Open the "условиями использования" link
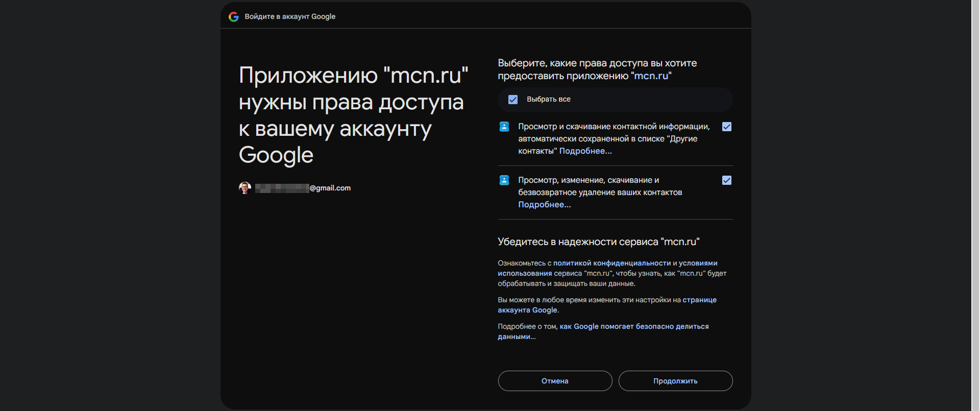This screenshot has width=980, height=411. coord(698,263)
